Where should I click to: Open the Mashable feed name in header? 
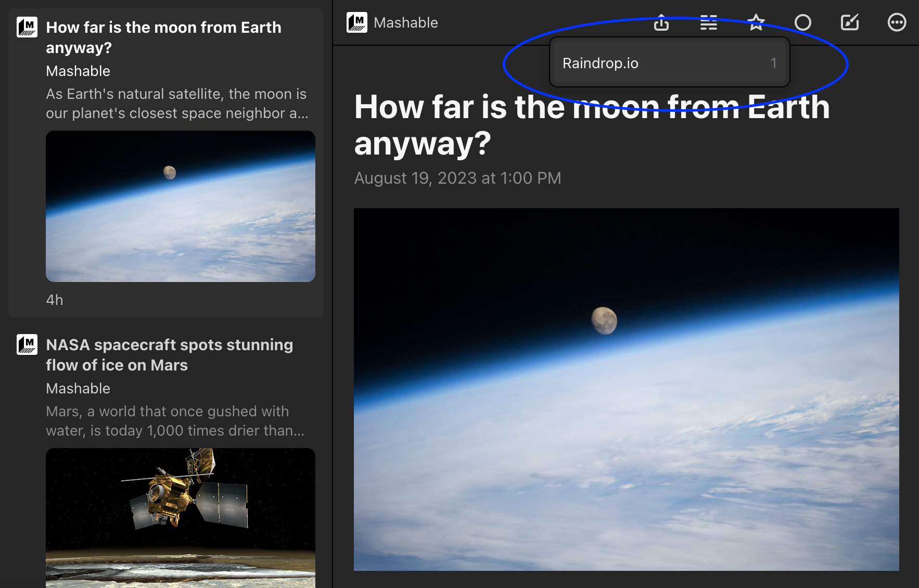pyautogui.click(x=405, y=23)
